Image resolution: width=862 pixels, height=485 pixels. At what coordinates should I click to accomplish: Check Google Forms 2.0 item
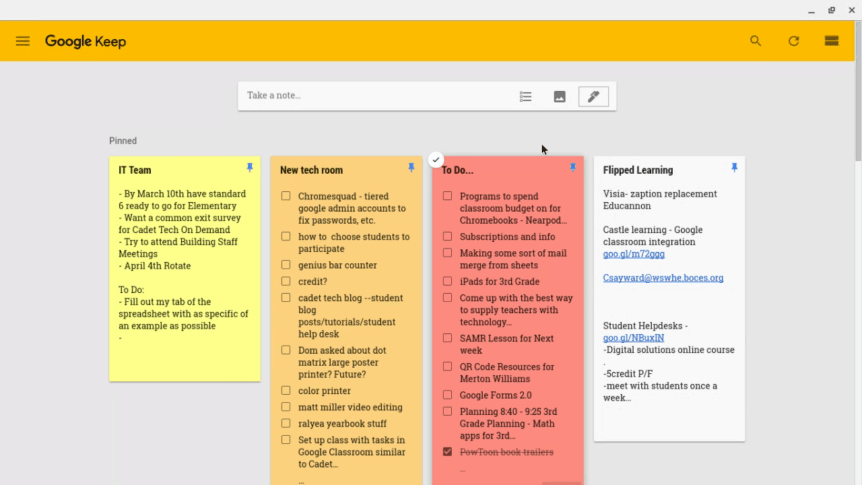coord(447,395)
